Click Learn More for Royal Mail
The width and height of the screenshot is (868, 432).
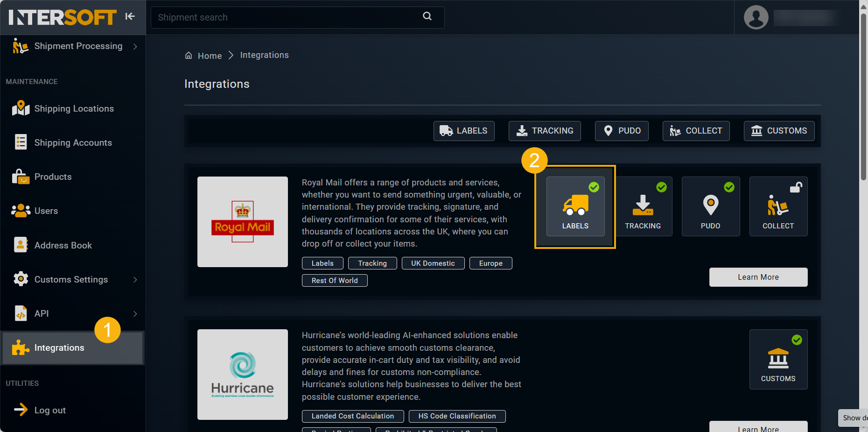point(758,277)
